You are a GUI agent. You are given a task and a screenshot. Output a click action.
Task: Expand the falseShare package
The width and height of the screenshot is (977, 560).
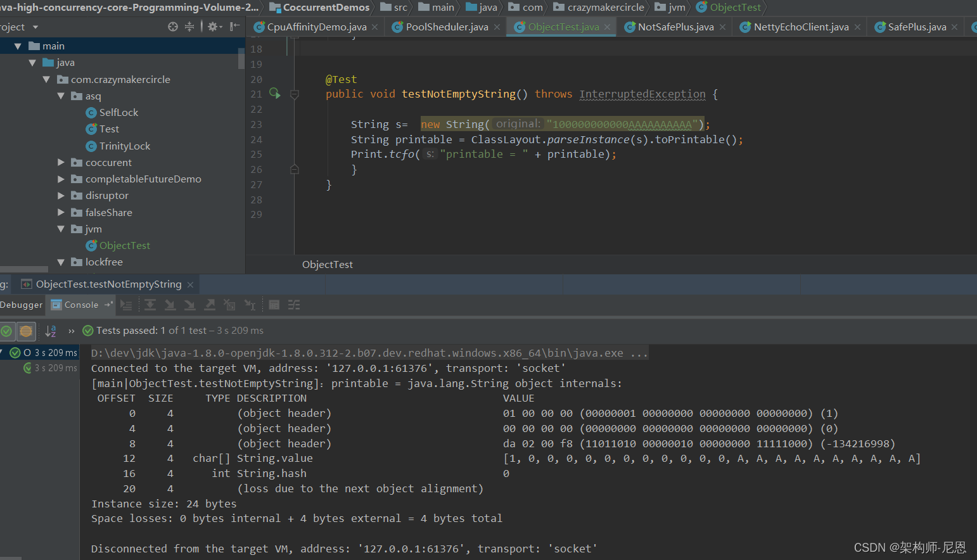[x=61, y=213]
